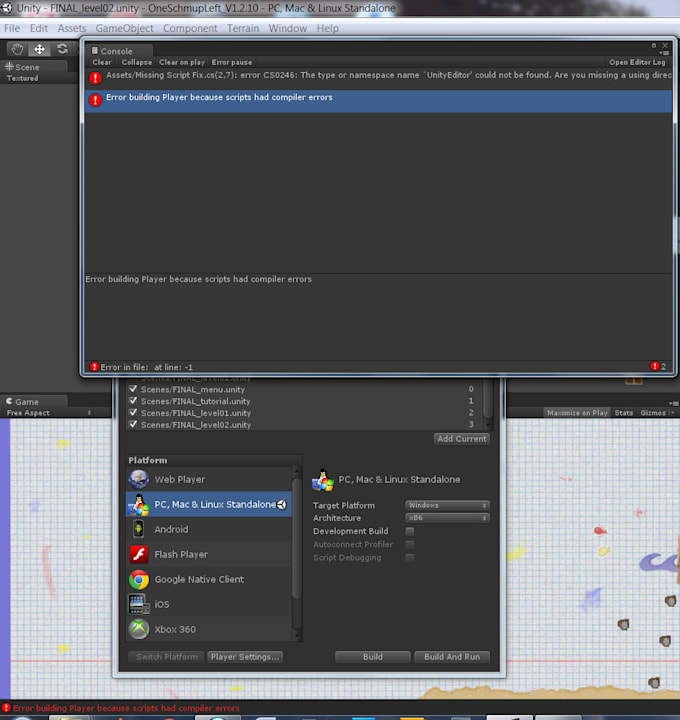The width and height of the screenshot is (680, 720).
Task: Uncheck Scenes/FINAL_menu.unity in build list
Action: point(133,389)
